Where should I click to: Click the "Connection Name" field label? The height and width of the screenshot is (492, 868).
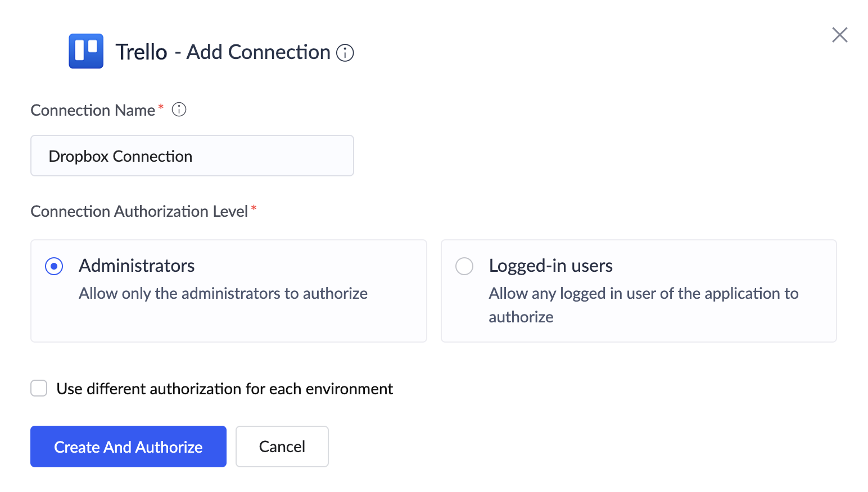93,110
